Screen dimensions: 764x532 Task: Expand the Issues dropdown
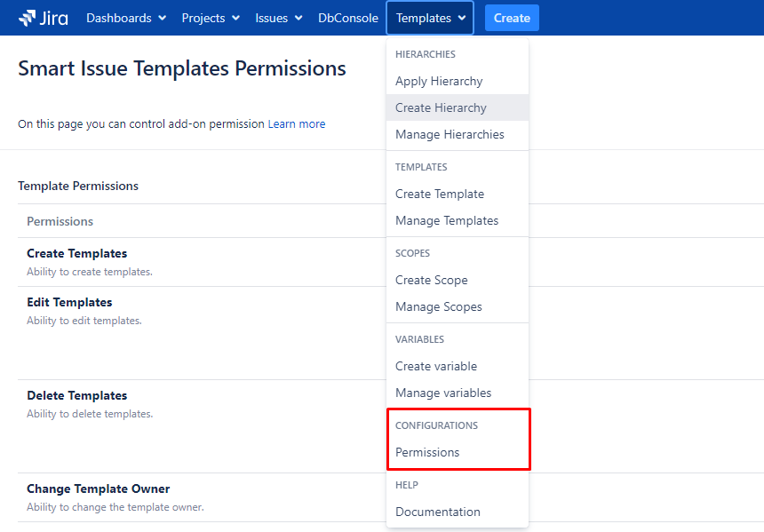coord(278,18)
